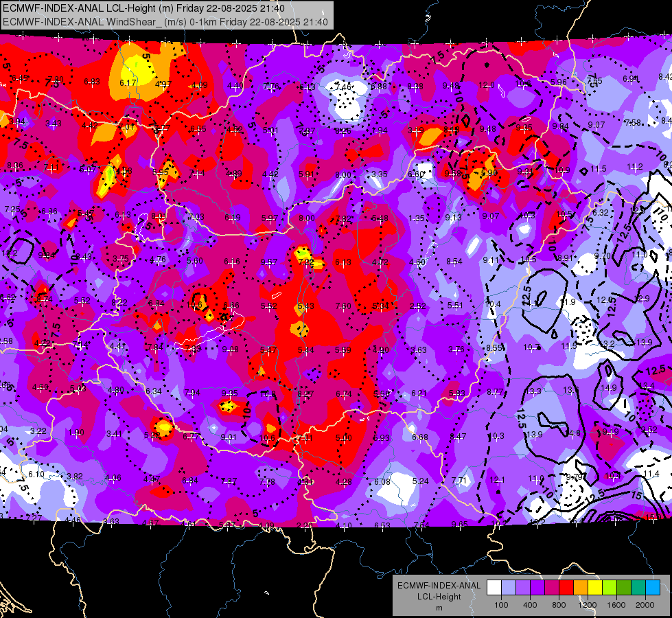This screenshot has width=672, height=618.
Task: Click the grid value '7.60'
Action: pos(343,306)
